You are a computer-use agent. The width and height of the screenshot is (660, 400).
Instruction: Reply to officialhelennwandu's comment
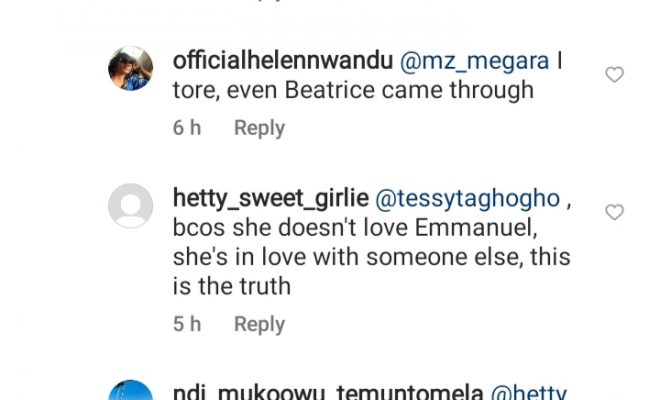[259, 128]
